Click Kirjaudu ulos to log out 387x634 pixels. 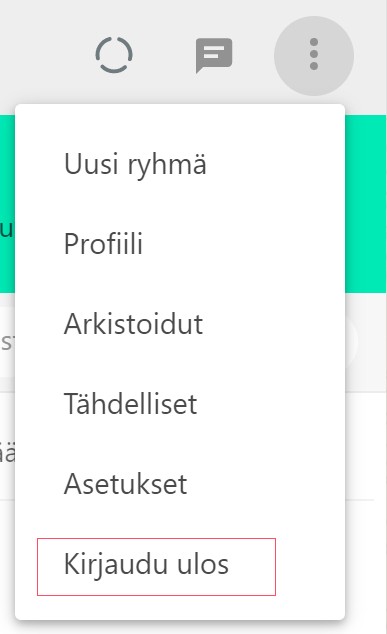pyautogui.click(x=146, y=564)
